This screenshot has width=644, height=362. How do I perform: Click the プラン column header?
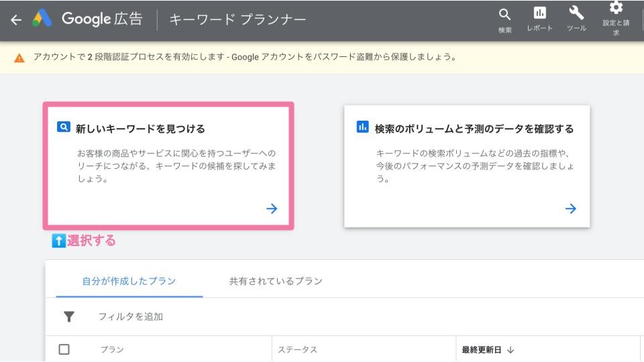[112, 350]
